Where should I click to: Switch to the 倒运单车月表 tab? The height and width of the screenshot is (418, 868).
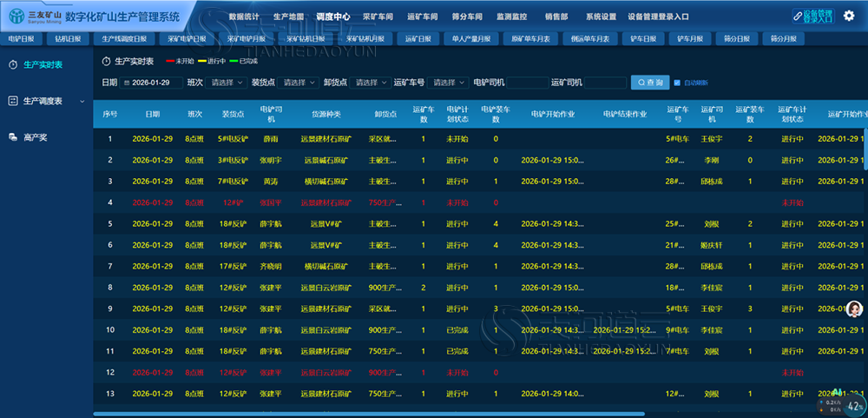tap(590, 39)
